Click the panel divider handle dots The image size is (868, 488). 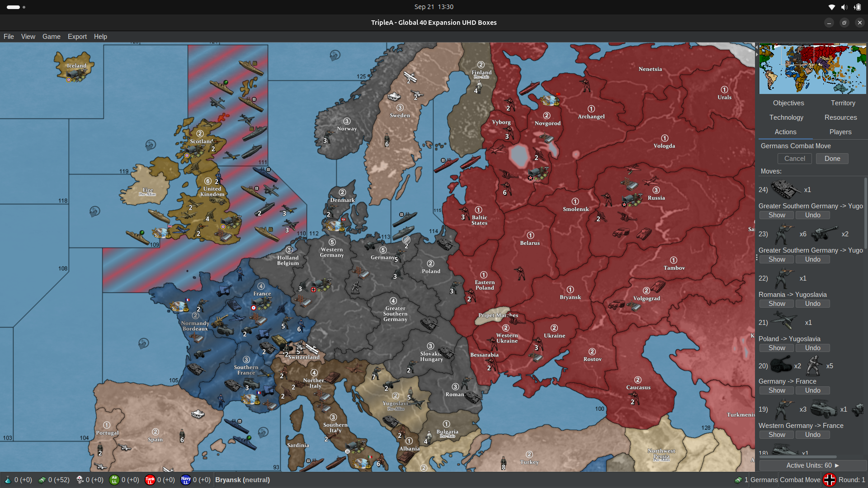pyautogui.click(x=757, y=258)
